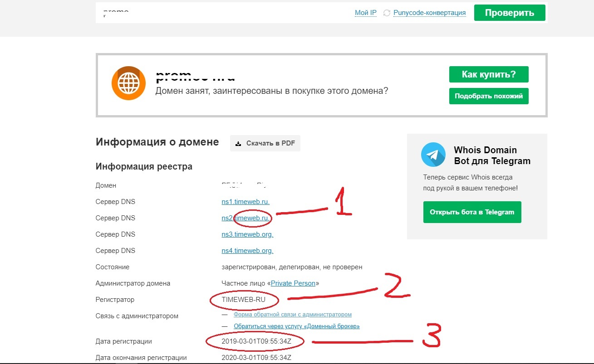Screen dimensions: 594x364
Task: Open the ns2.timeweb.ru. DNS link
Action: click(x=245, y=218)
